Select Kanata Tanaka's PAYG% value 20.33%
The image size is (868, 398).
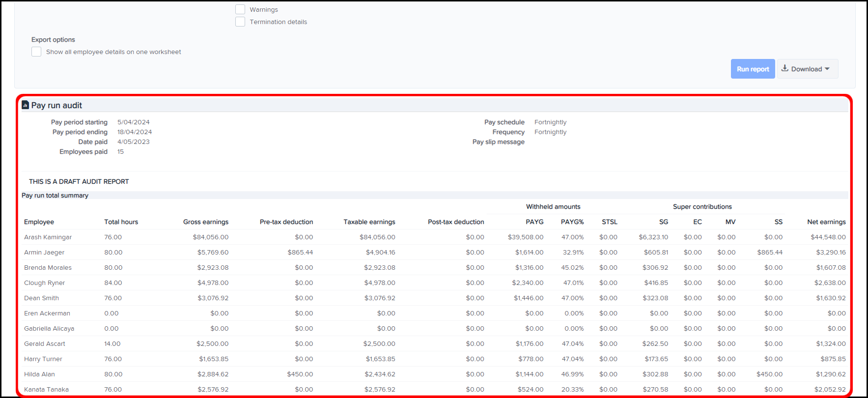coord(573,390)
